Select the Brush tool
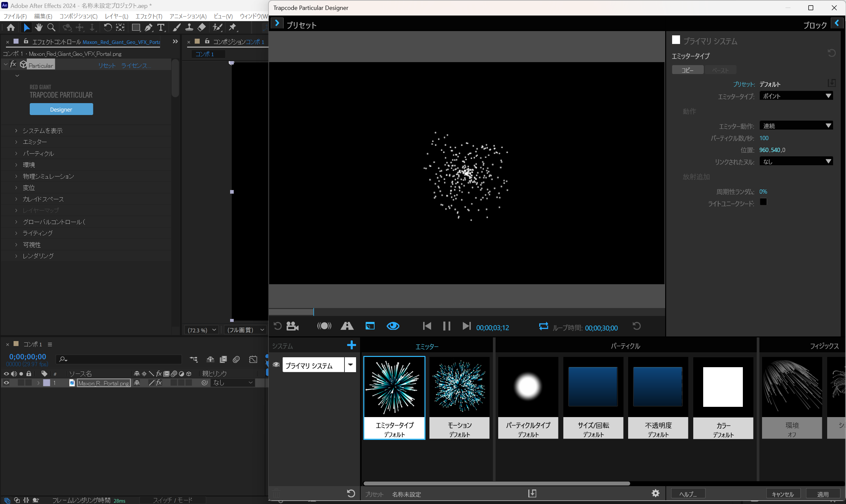 pyautogui.click(x=177, y=27)
